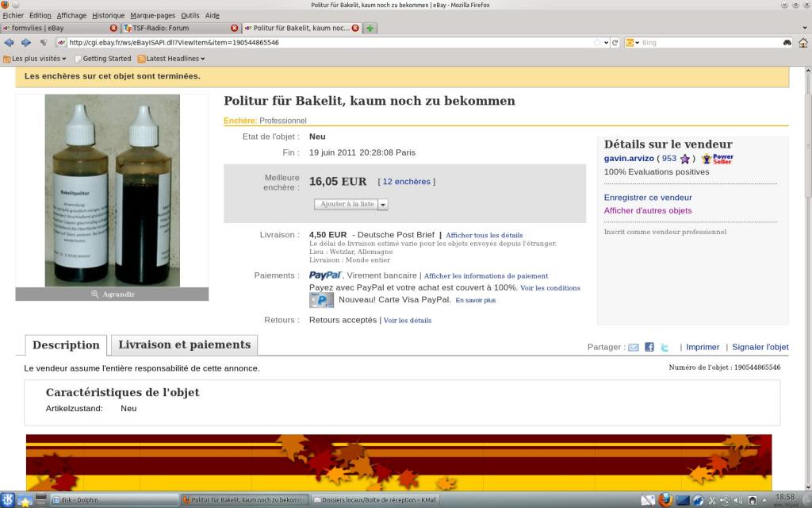The image size is (812, 508).
Task: Share listing via Twitter icon
Action: 665,348
